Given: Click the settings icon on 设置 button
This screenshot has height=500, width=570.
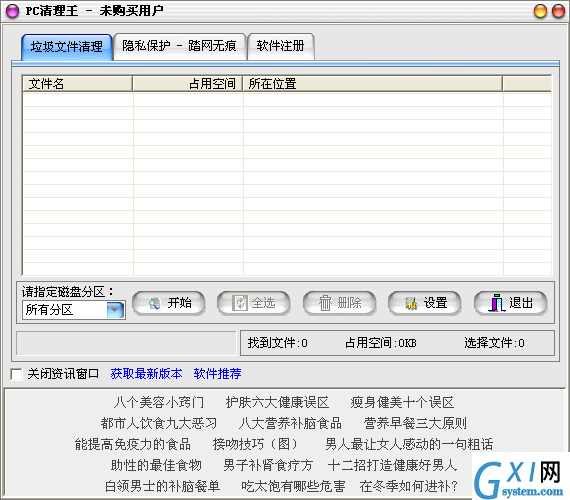Looking at the screenshot, I should [x=411, y=303].
